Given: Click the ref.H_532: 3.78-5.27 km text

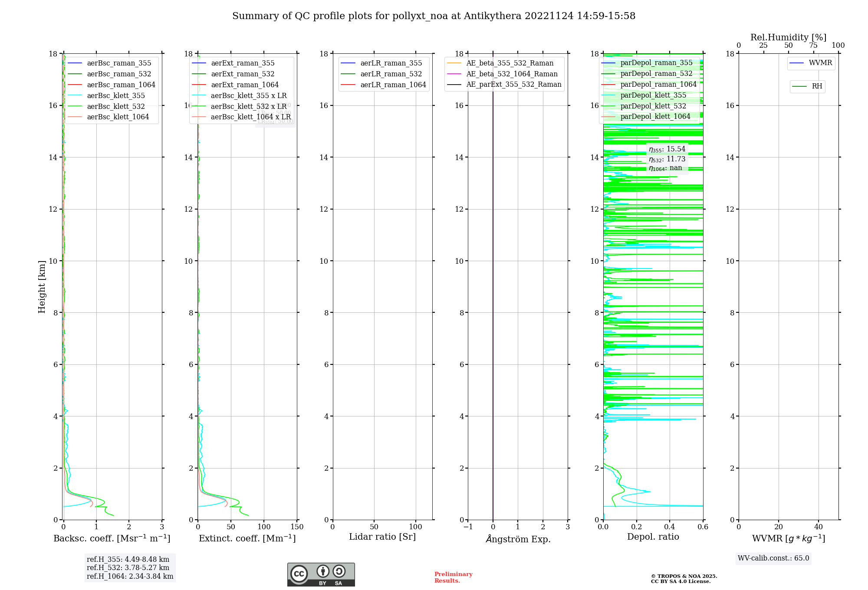Looking at the screenshot, I should click(x=128, y=568).
